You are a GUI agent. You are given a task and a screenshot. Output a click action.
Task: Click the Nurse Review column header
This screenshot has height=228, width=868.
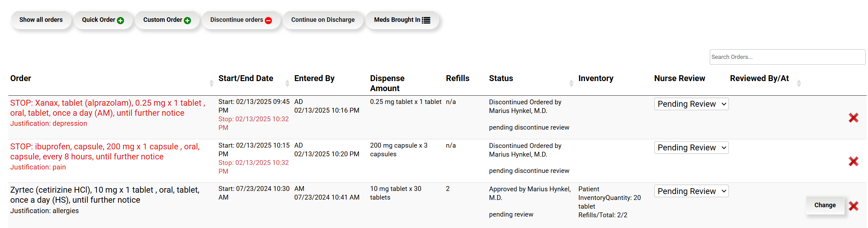pos(679,79)
